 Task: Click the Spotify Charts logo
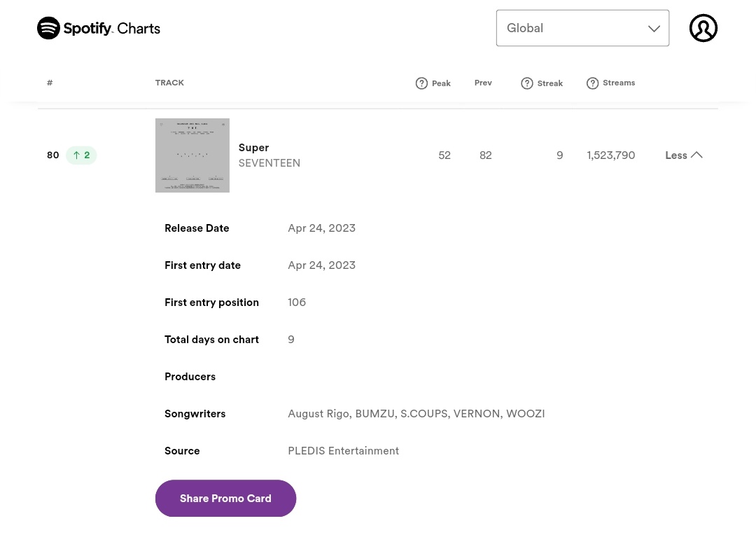(99, 28)
